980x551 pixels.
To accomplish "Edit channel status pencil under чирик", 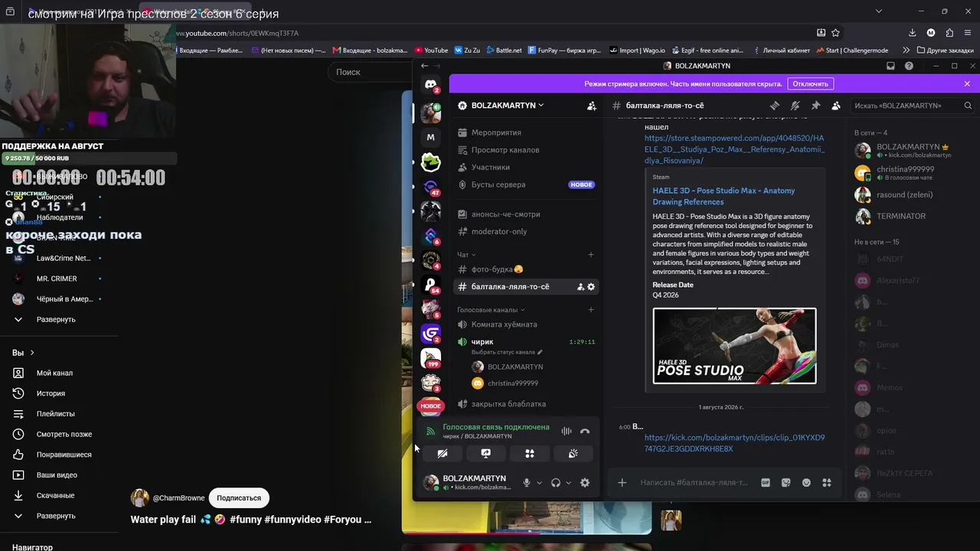I will [540, 352].
